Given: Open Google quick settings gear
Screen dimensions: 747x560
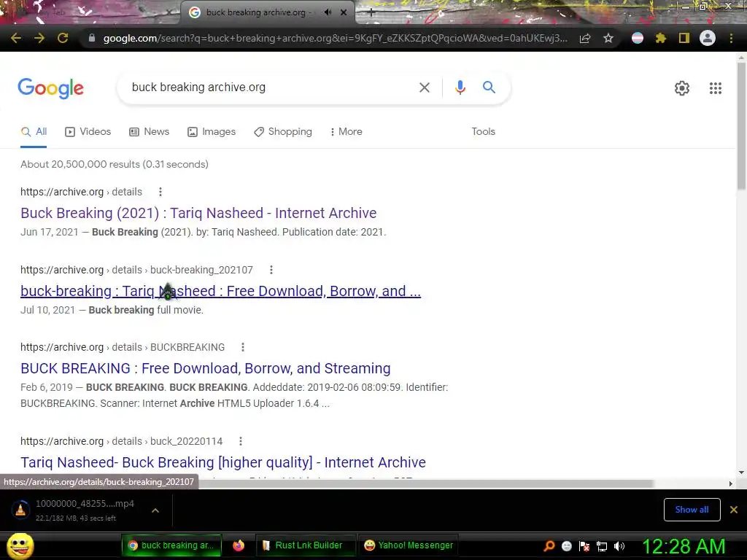Looking at the screenshot, I should tap(682, 88).
